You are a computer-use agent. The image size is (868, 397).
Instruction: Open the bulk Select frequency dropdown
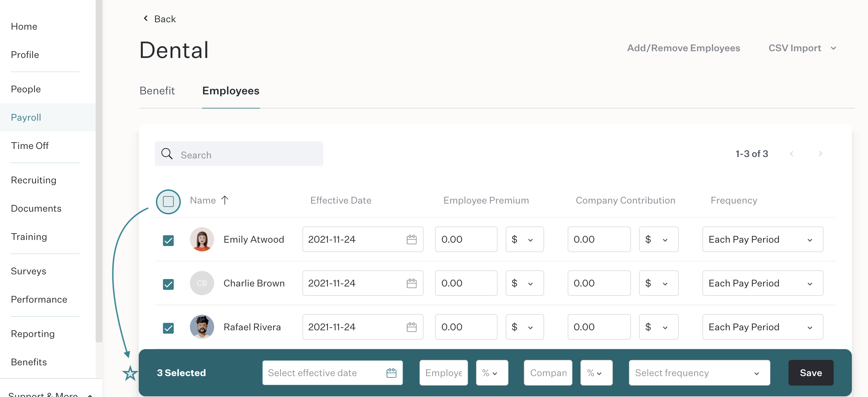pyautogui.click(x=699, y=373)
